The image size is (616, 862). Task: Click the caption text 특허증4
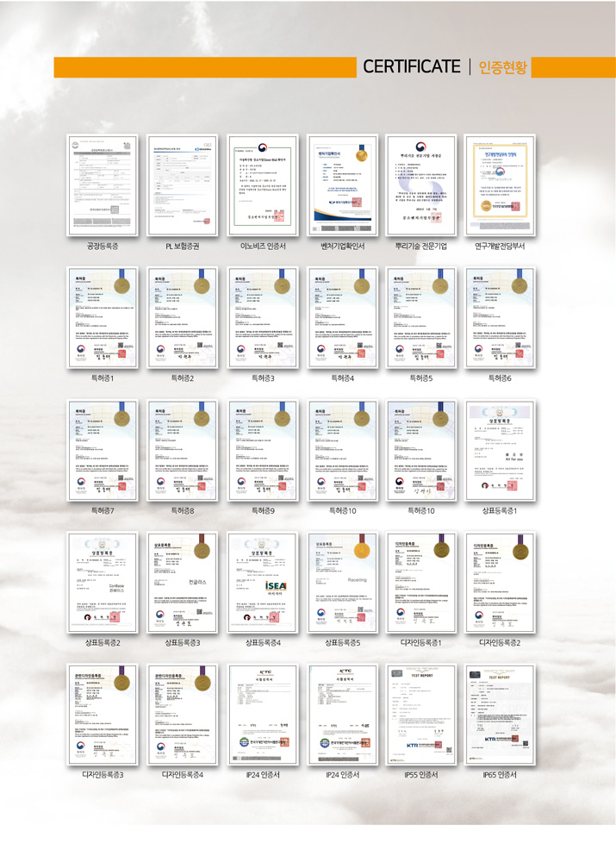click(x=342, y=378)
